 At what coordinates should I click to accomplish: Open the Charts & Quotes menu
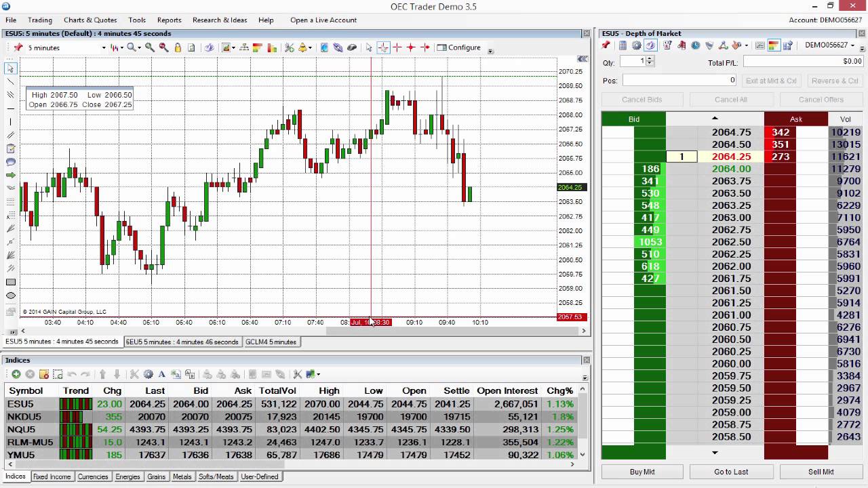click(x=90, y=20)
